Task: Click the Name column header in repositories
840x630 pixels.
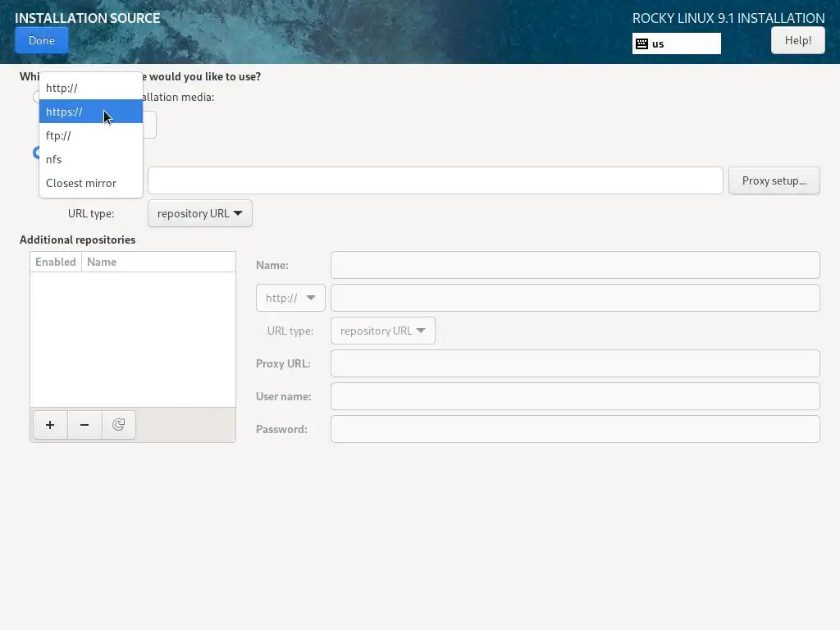Action: pyautogui.click(x=158, y=262)
